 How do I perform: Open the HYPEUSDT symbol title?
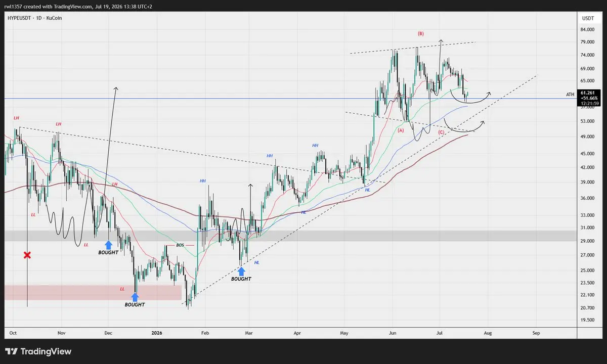pyautogui.click(x=19, y=18)
